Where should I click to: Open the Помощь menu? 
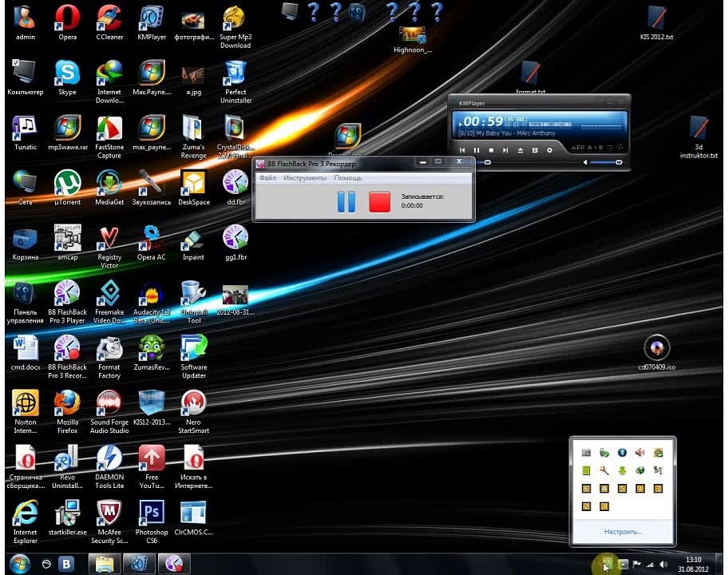347,178
